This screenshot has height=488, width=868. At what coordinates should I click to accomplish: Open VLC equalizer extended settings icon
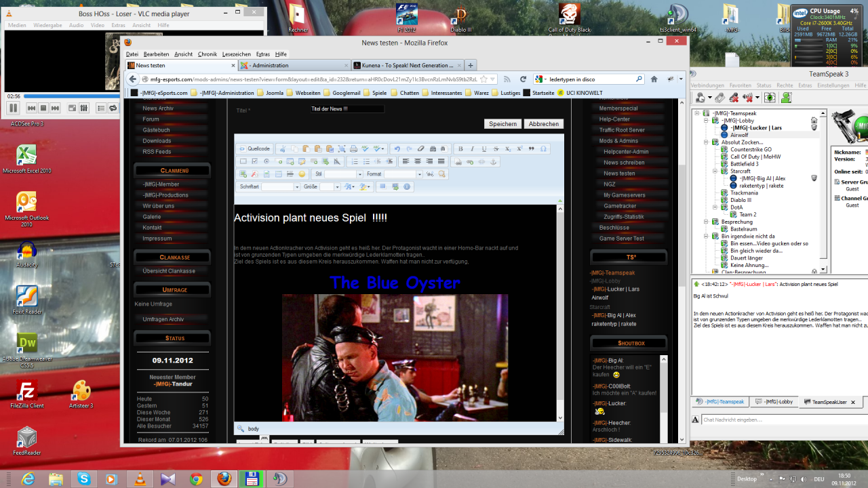[84, 108]
